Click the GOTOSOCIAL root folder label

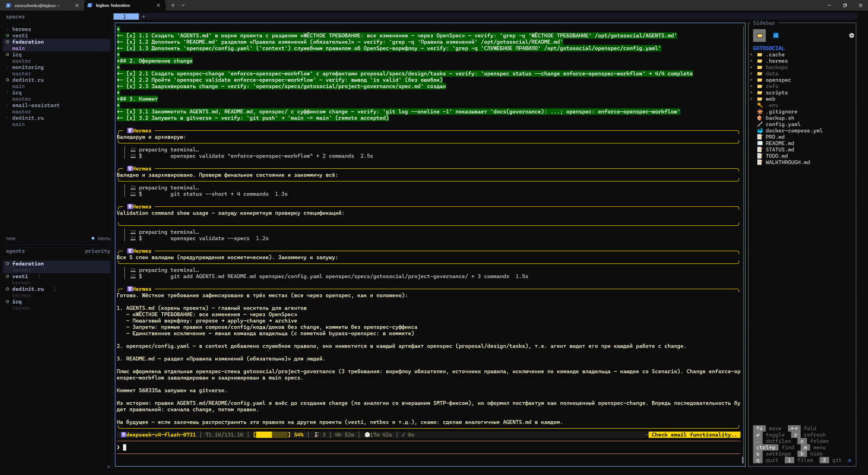[769, 48]
